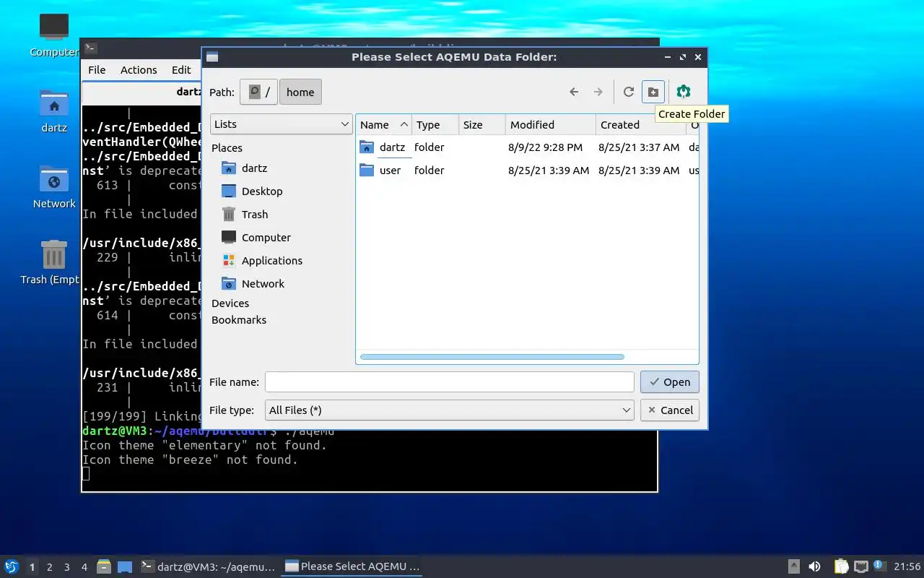Click the root '/' path button
Screen dimensions: 924x578
tap(258, 92)
